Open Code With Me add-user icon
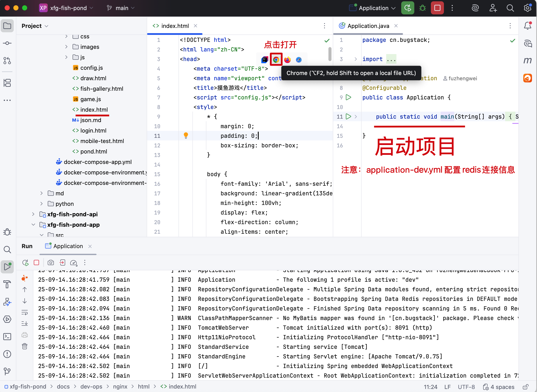This screenshot has height=392, width=537. coord(493,8)
